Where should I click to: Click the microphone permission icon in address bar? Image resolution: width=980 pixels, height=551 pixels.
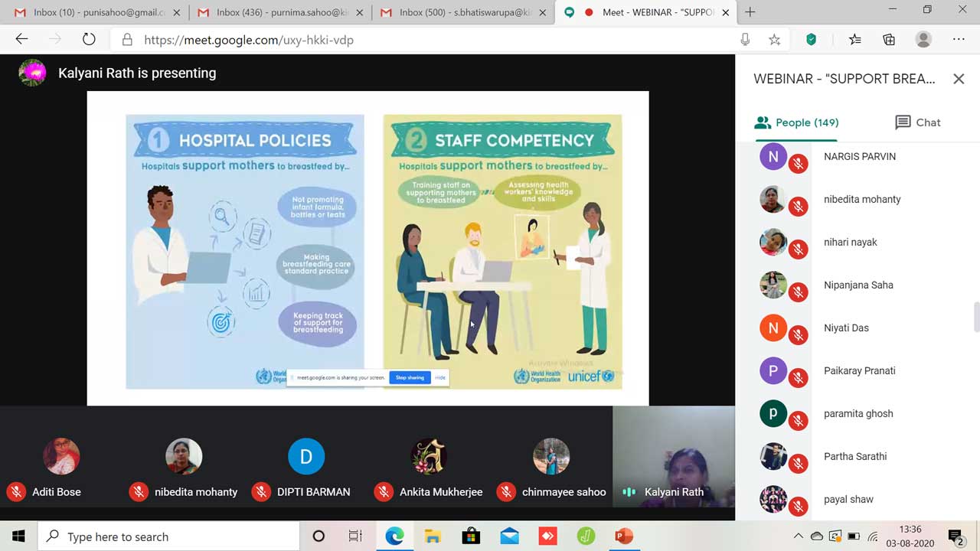coord(745,40)
